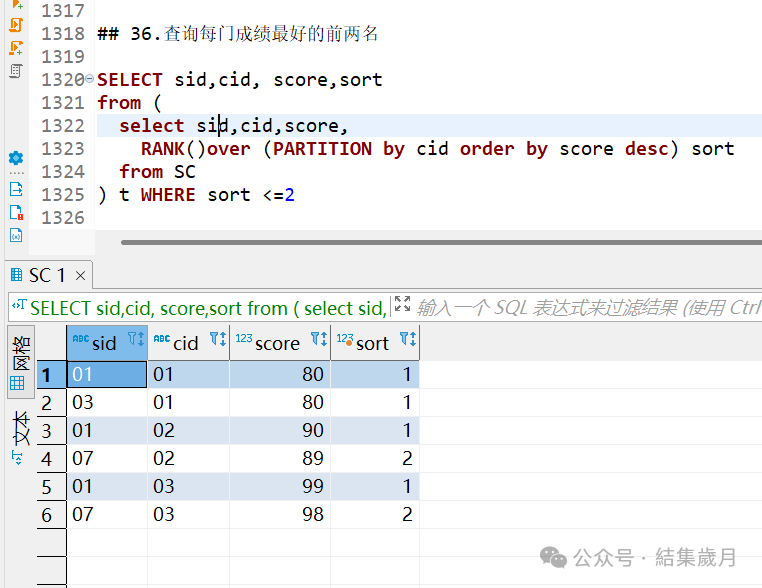Show the execution log panel icon
762x588 pixels.
[16, 212]
